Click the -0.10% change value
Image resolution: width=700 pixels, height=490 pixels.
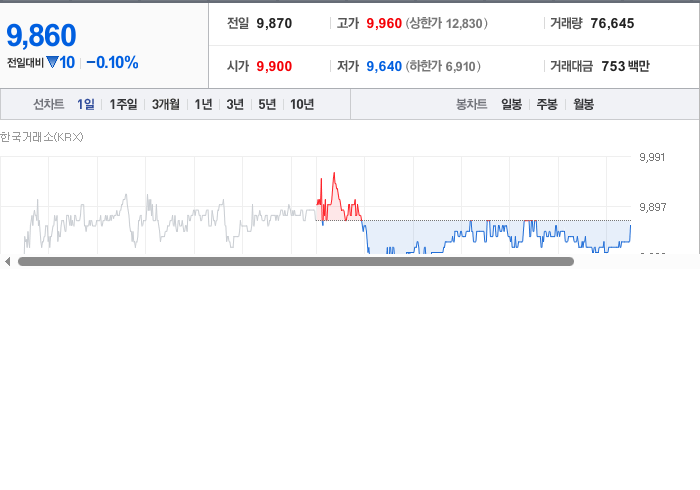(112, 62)
